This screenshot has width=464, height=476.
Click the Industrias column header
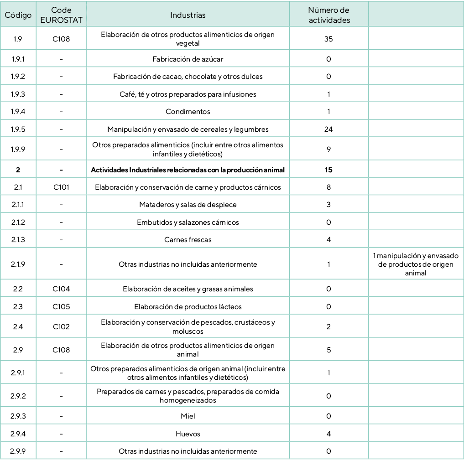point(188,15)
